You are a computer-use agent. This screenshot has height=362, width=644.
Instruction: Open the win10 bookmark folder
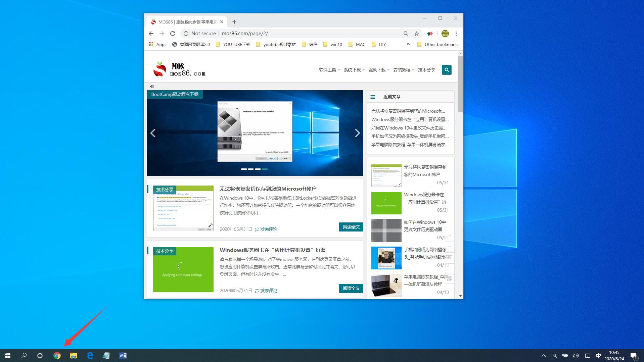click(x=332, y=44)
